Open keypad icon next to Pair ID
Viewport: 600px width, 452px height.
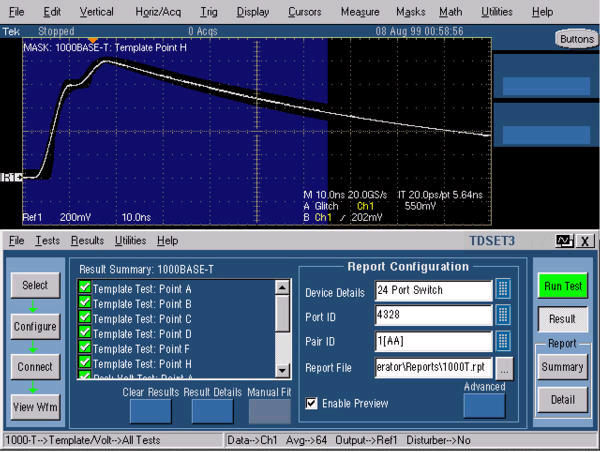[x=503, y=341]
